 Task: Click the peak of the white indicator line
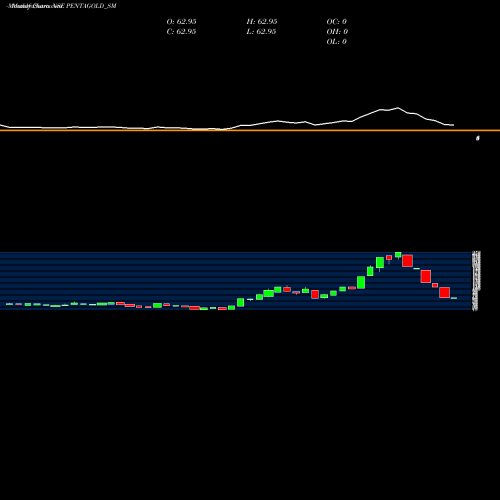click(x=398, y=108)
